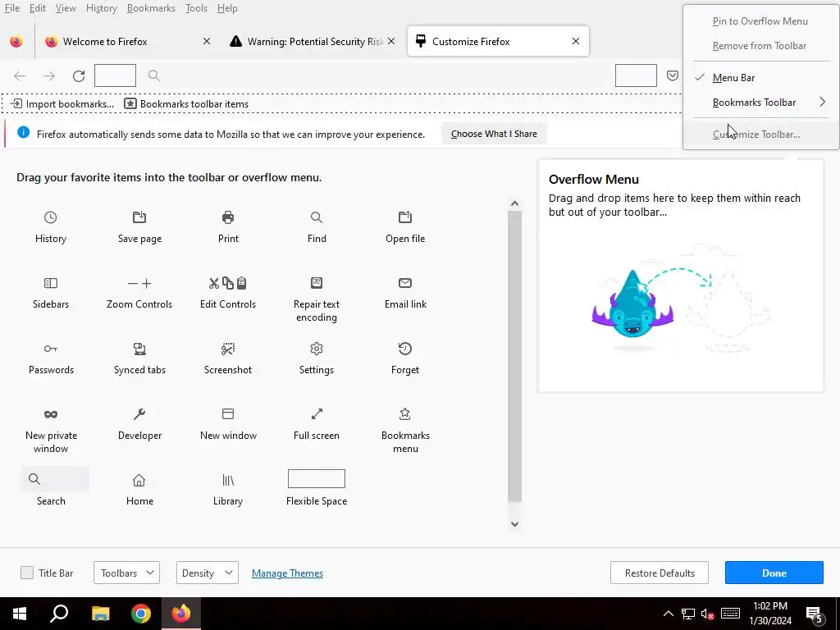
Task: Click the scroll down arrow of items list
Action: [x=514, y=524]
